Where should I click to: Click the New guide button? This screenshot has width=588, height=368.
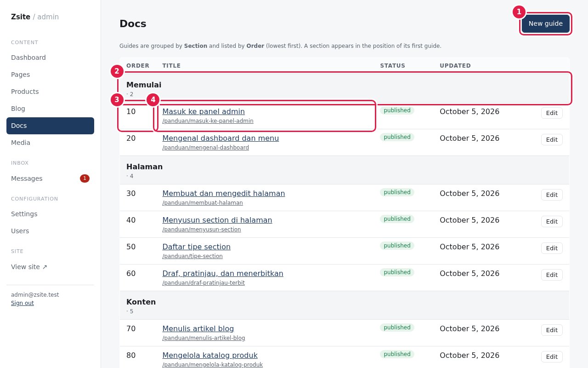(x=546, y=23)
